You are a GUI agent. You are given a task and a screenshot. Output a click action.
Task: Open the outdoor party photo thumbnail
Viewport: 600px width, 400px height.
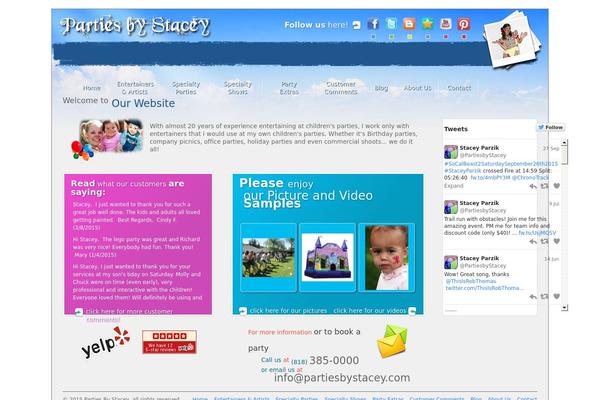click(x=268, y=258)
